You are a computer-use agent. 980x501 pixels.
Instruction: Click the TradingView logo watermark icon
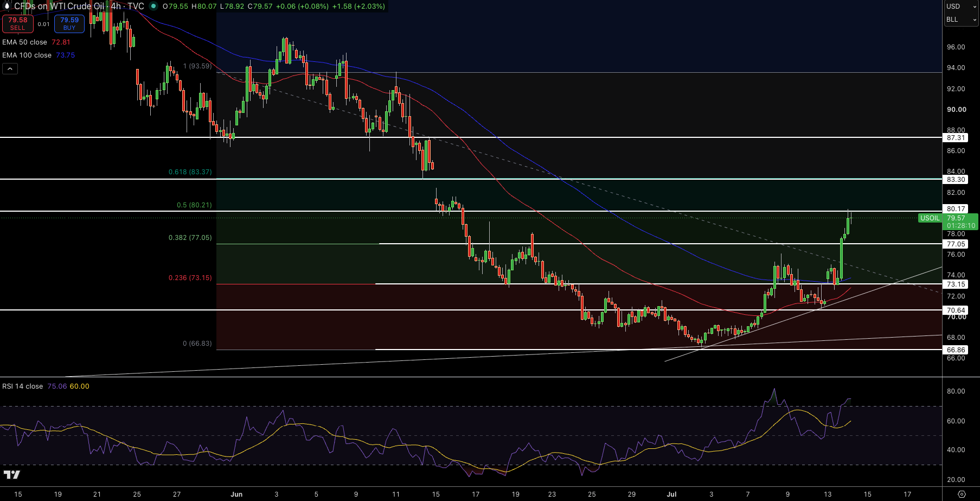(x=11, y=475)
